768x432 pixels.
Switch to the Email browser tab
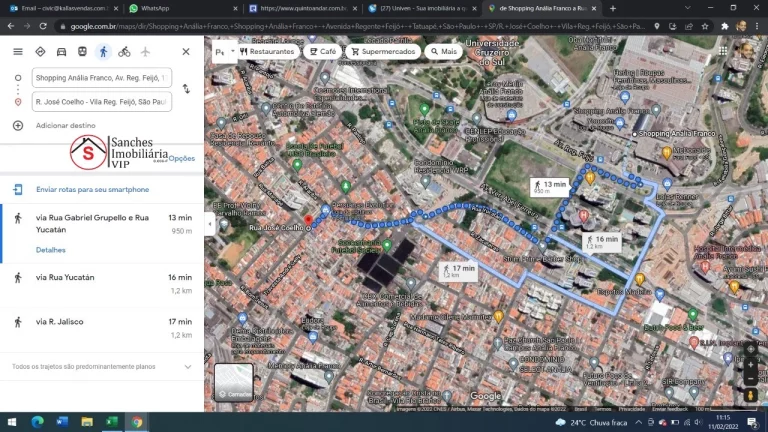pyautogui.click(x=64, y=8)
